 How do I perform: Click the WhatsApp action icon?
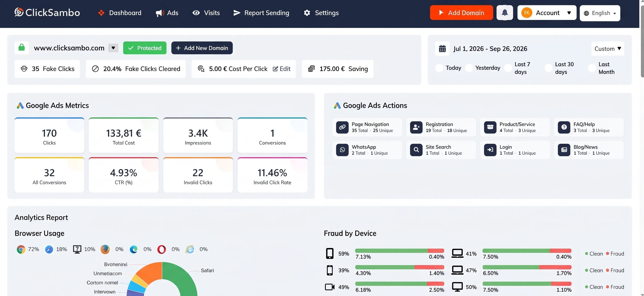[x=342, y=150]
